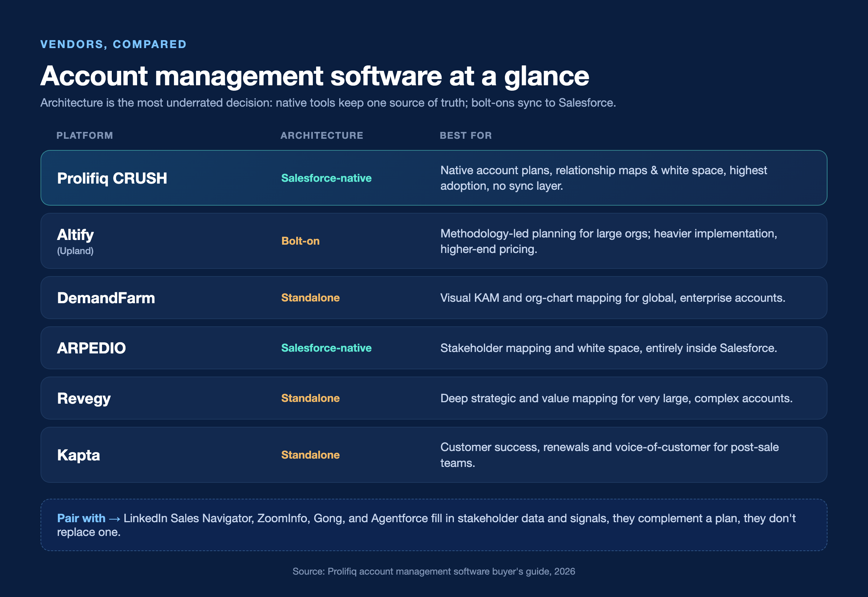Select the Altify platform name

tap(75, 235)
